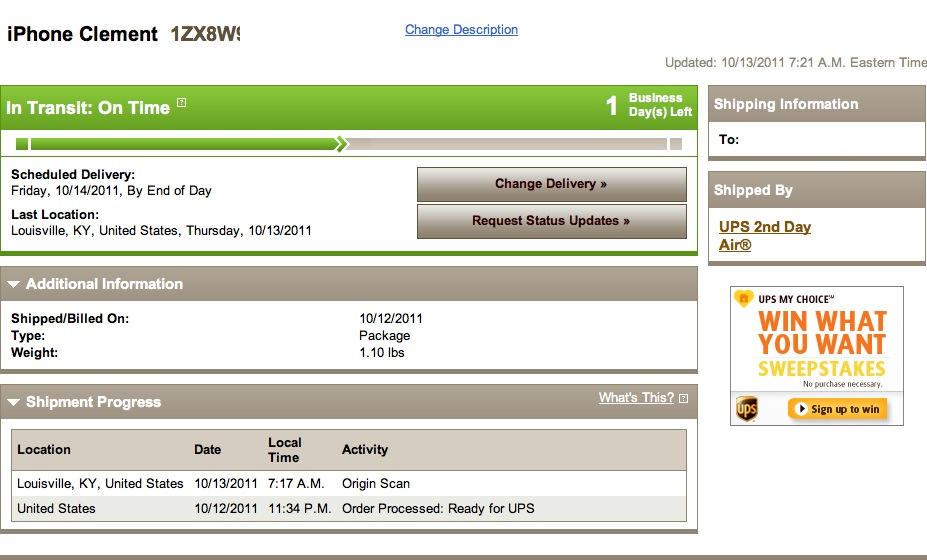Click the Sign up to win button
This screenshot has height=560, width=927.
click(838, 409)
